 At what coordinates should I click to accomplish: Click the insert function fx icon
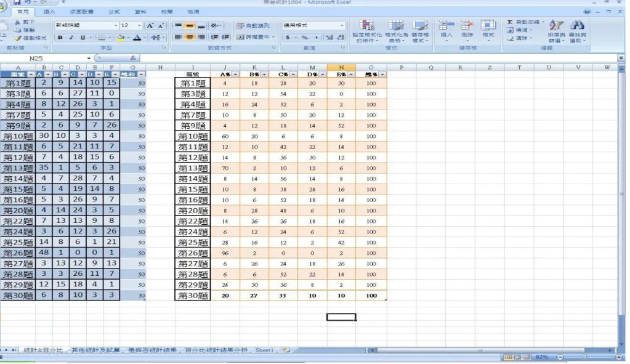133,59
